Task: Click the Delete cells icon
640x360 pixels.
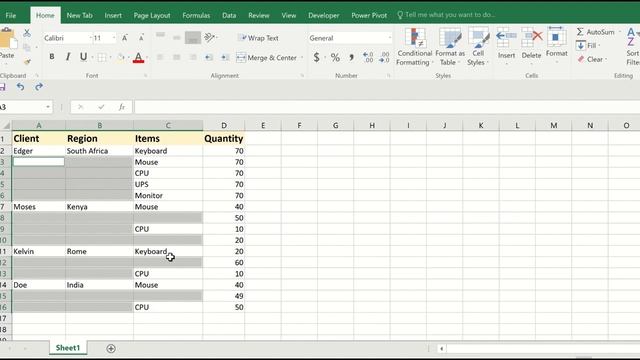Action: tap(531, 38)
